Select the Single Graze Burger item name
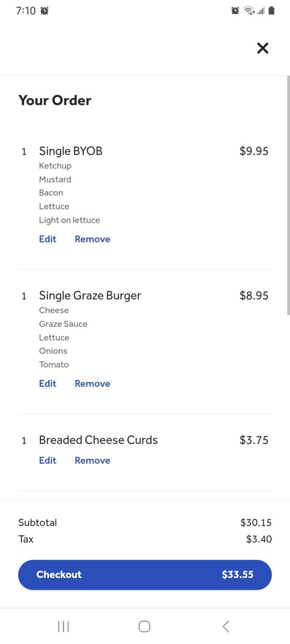 coord(90,296)
